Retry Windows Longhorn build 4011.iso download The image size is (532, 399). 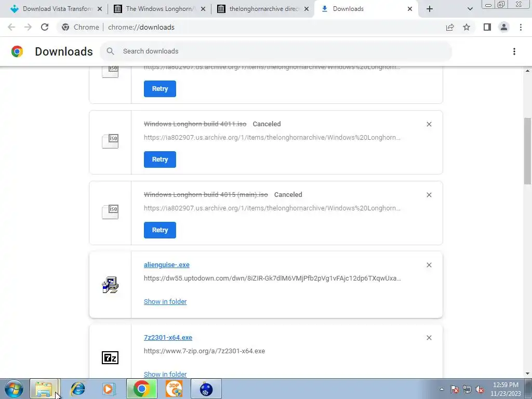[x=160, y=159]
